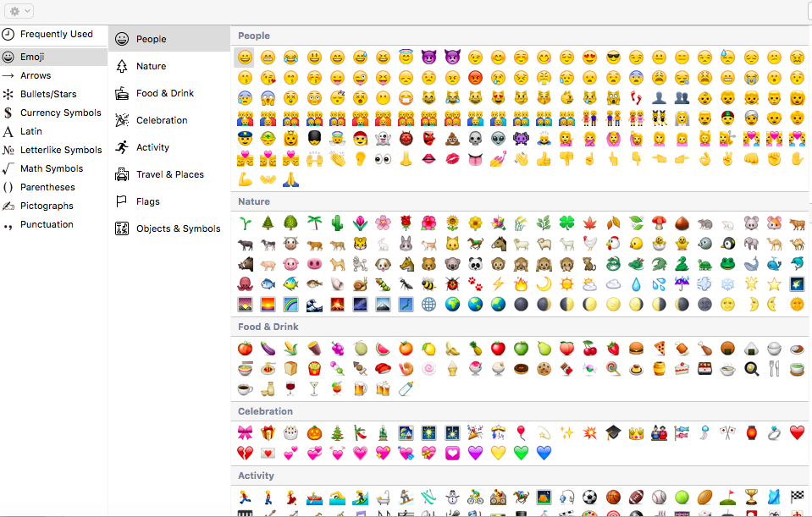Select the green cactus emoji
Screen dimensions: 812x517
click(337, 223)
